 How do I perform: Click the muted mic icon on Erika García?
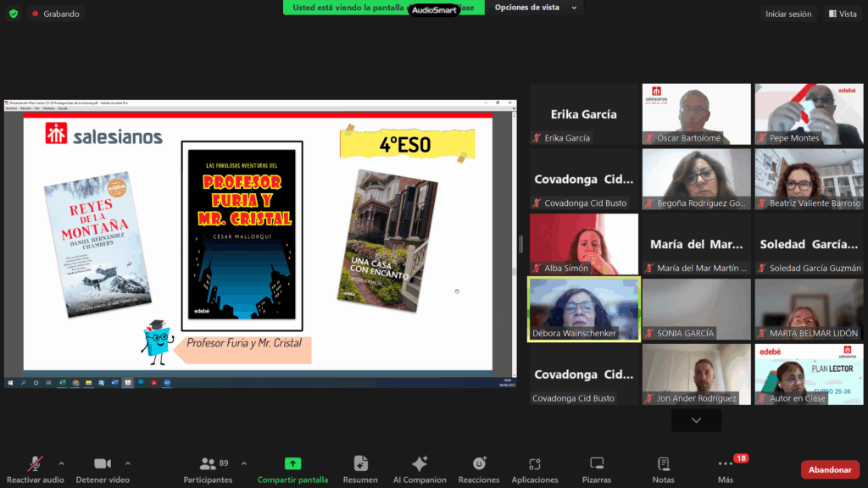tap(537, 138)
